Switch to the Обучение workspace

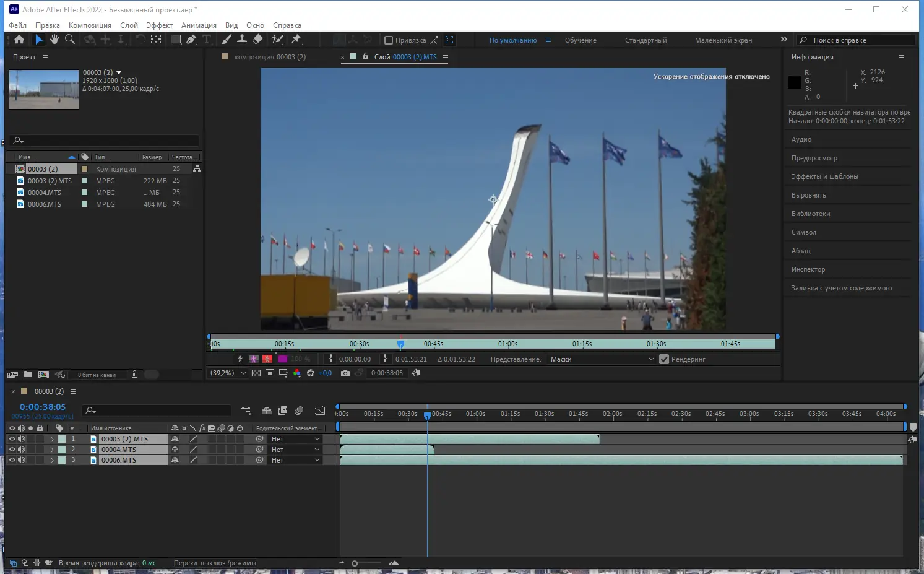pos(581,40)
